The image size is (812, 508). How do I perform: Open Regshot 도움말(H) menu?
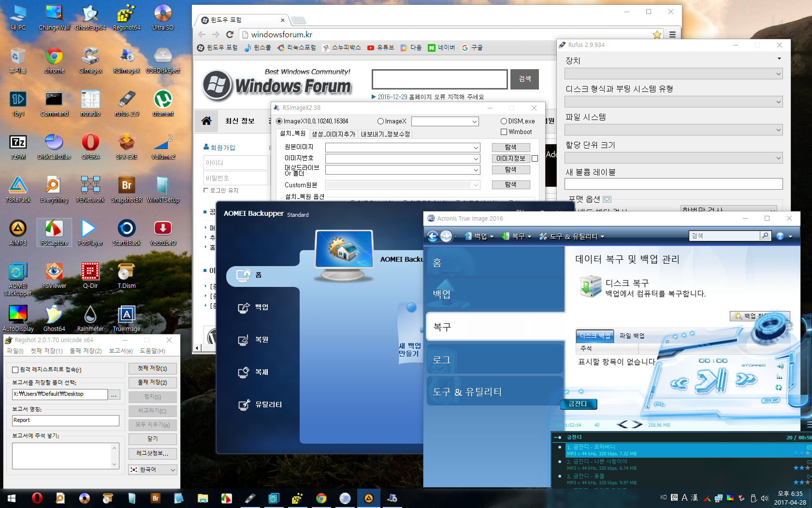tap(152, 351)
